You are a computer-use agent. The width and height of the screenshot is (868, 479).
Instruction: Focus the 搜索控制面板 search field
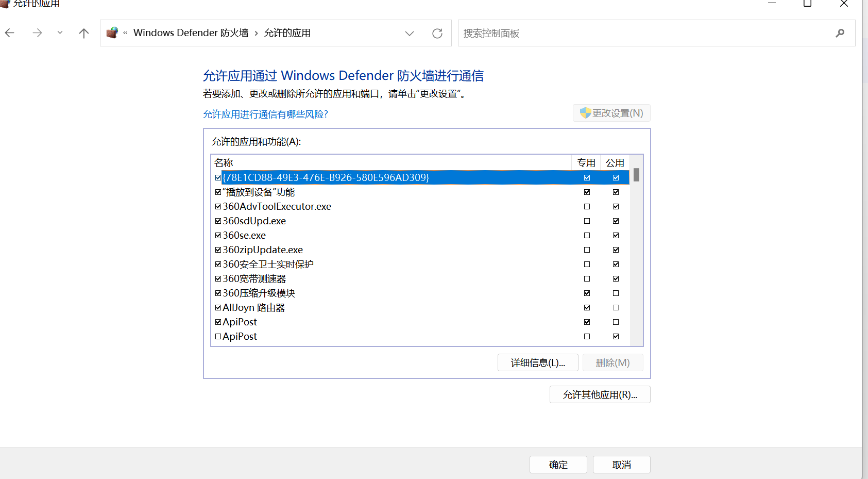tap(656, 33)
